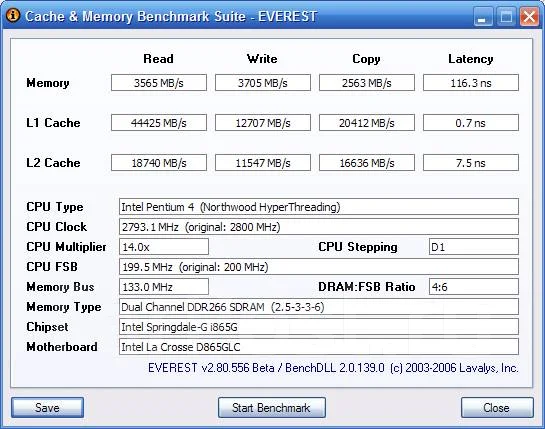Click the Chipset field Intel Springdale-G i865G
Image resolution: width=545 pixels, height=429 pixels.
coord(319,327)
